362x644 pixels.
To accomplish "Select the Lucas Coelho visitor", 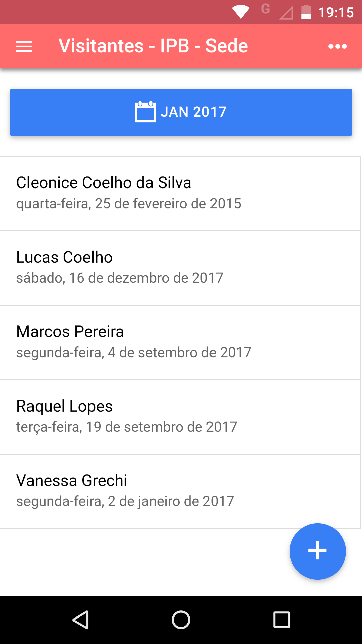I will 180,268.
